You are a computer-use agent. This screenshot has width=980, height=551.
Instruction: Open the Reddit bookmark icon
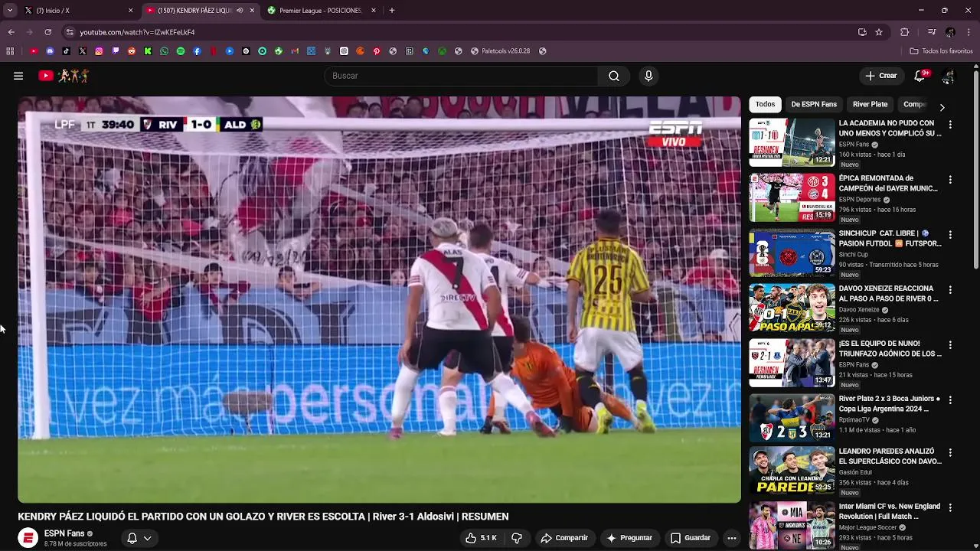[132, 51]
